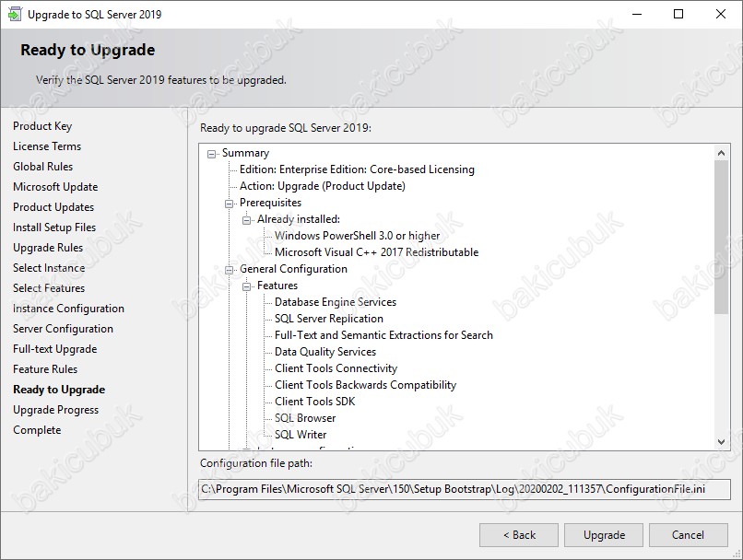Screen dimensions: 743x560
Task: Click the Configuration file path field
Action: 465,489
